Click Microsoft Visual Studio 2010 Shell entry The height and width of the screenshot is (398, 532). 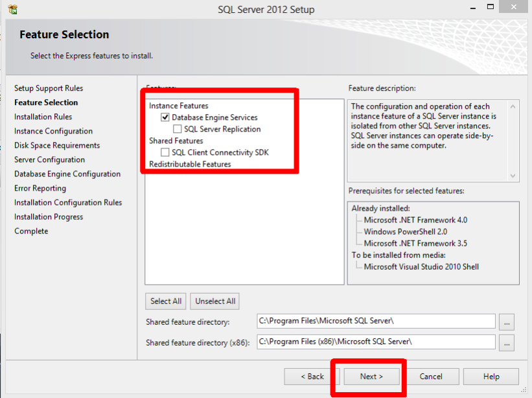click(421, 267)
